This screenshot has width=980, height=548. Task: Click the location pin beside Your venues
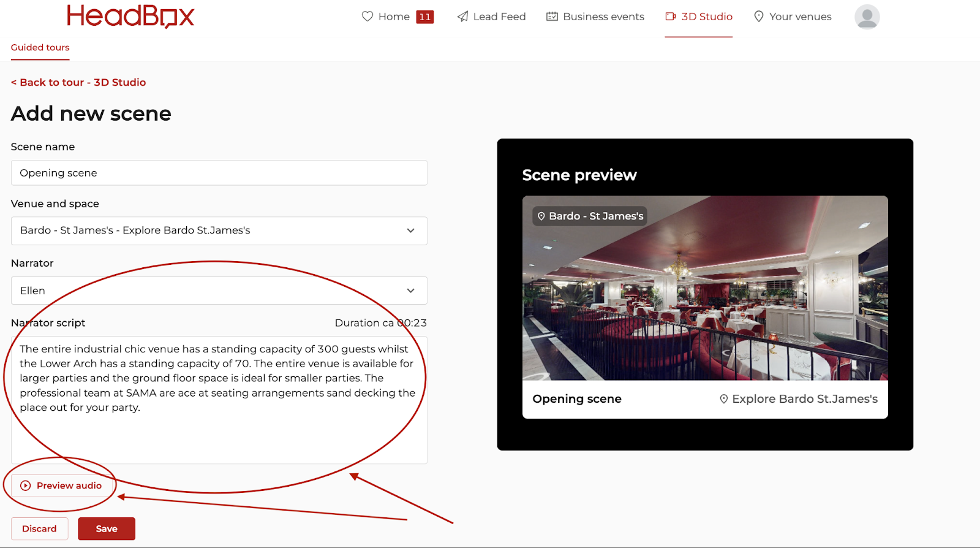coord(759,17)
